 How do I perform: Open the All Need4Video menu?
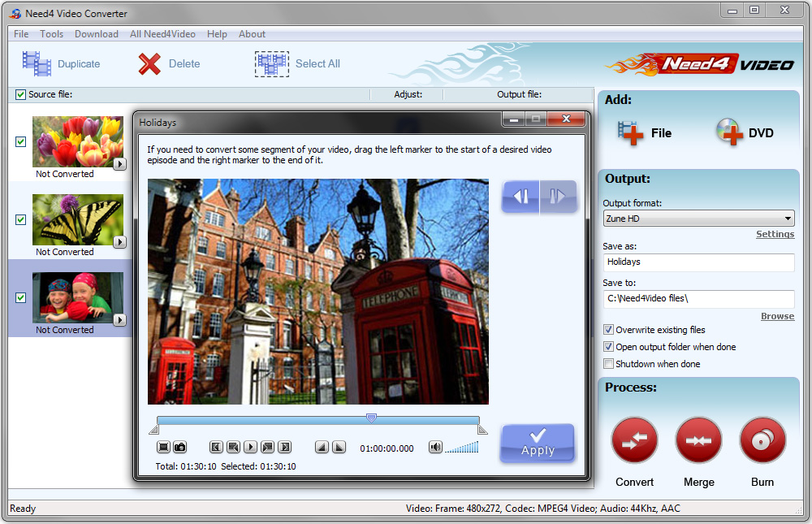point(162,34)
